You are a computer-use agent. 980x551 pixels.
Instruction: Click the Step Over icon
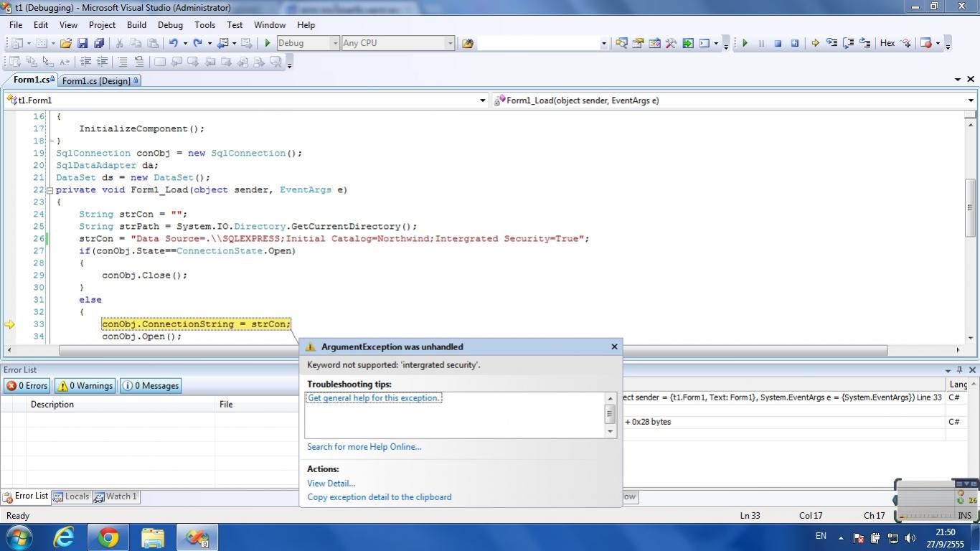[x=848, y=43]
